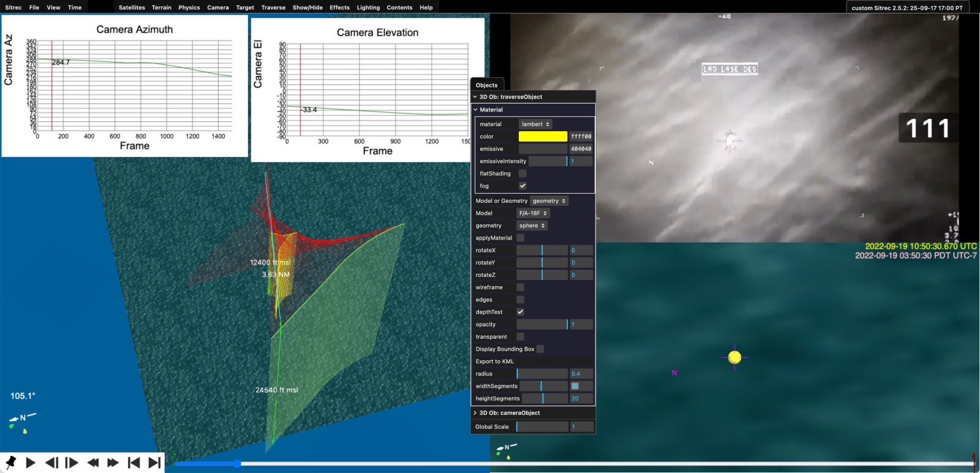Click the yellow color swatch
Image resolution: width=980 pixels, height=473 pixels.
pyautogui.click(x=543, y=137)
